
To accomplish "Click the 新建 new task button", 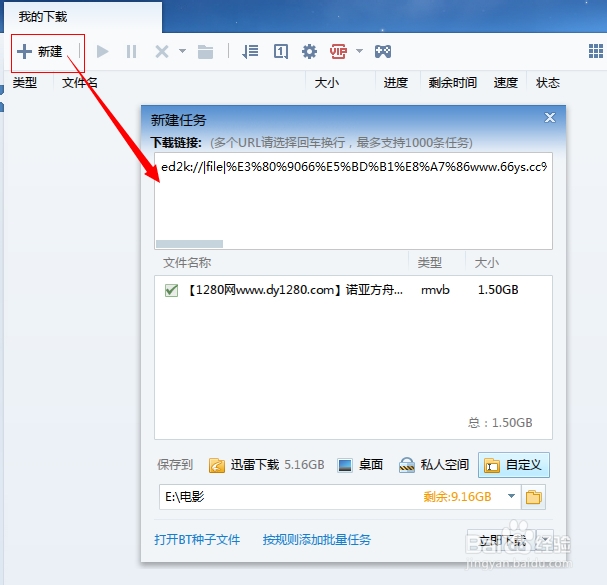I will [40, 51].
